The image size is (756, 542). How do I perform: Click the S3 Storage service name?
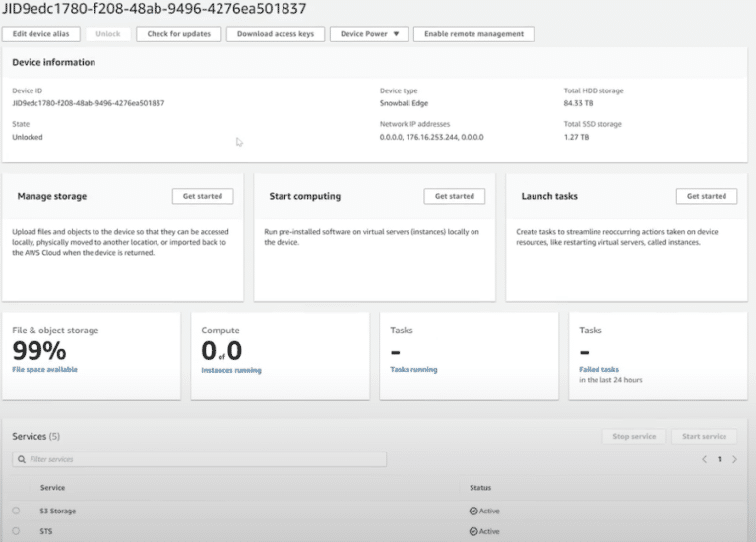pos(58,511)
